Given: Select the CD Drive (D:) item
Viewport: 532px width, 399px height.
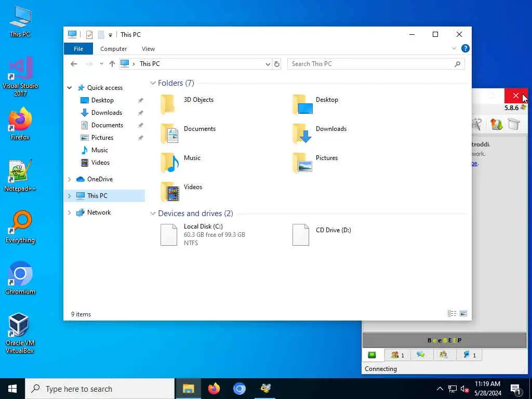Looking at the screenshot, I should 322,234.
